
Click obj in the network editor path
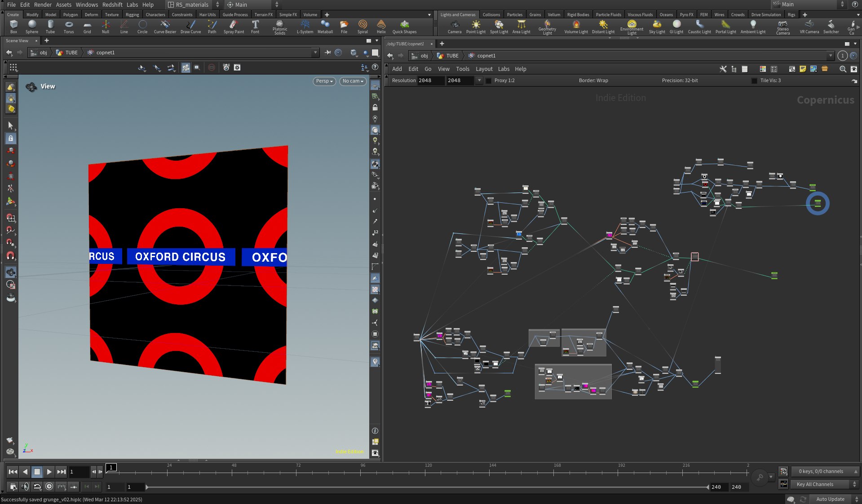(420, 56)
